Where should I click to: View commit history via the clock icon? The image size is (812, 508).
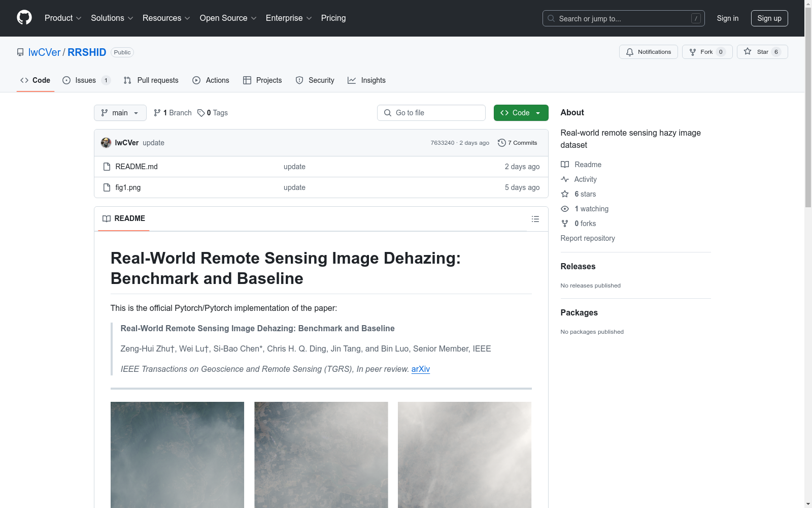502,143
